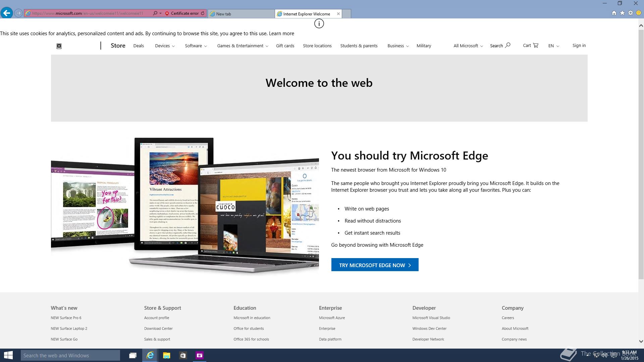Click the browser Back arrow button
The image size is (644, 362).
(x=6, y=13)
